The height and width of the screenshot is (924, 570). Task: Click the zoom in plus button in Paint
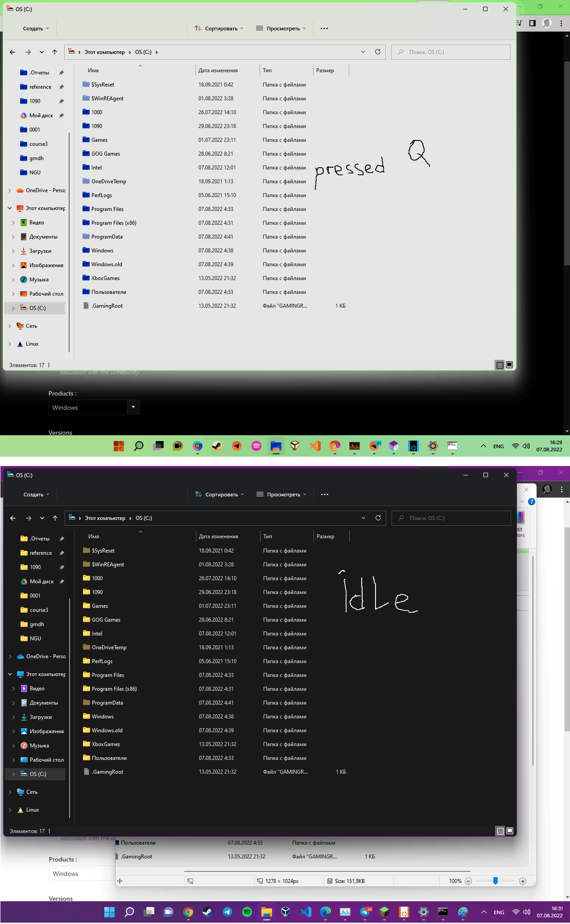coord(522,881)
